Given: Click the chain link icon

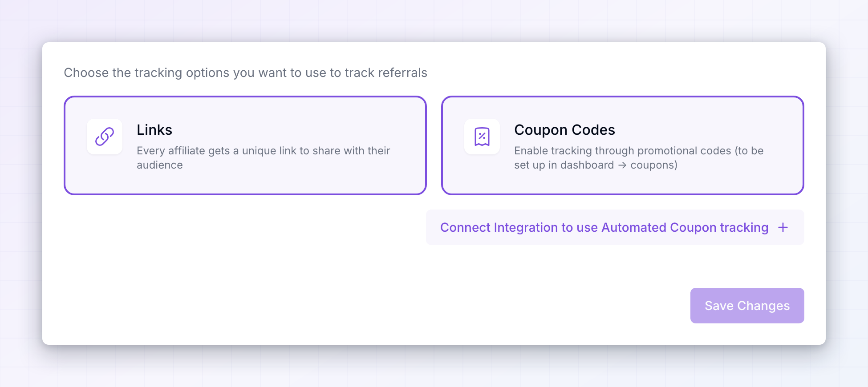Looking at the screenshot, I should (x=105, y=137).
